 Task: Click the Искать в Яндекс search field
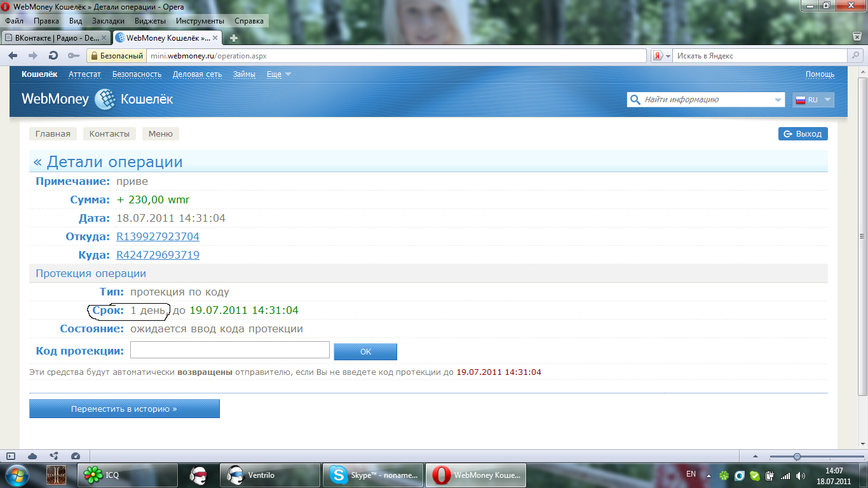(x=761, y=56)
